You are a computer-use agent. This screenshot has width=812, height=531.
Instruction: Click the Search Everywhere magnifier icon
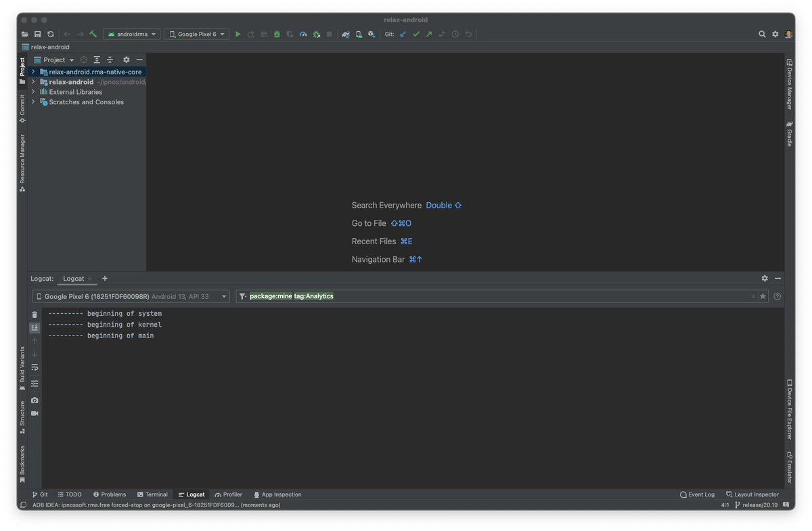click(763, 34)
